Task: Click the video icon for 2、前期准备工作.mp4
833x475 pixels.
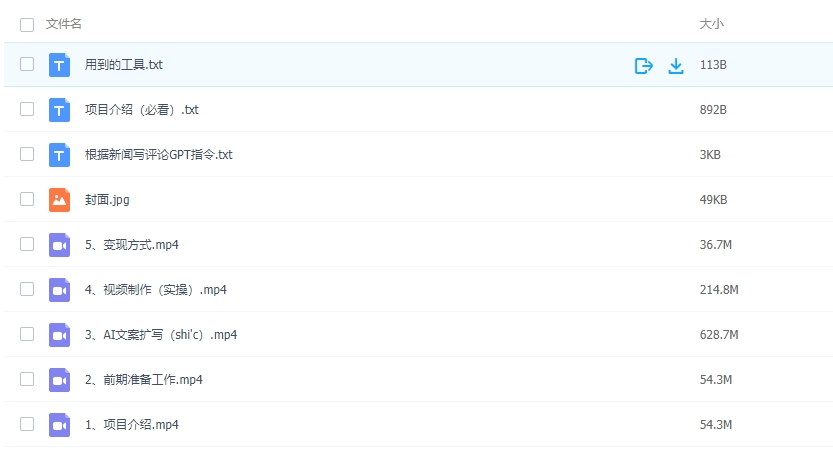Action: pyautogui.click(x=60, y=380)
